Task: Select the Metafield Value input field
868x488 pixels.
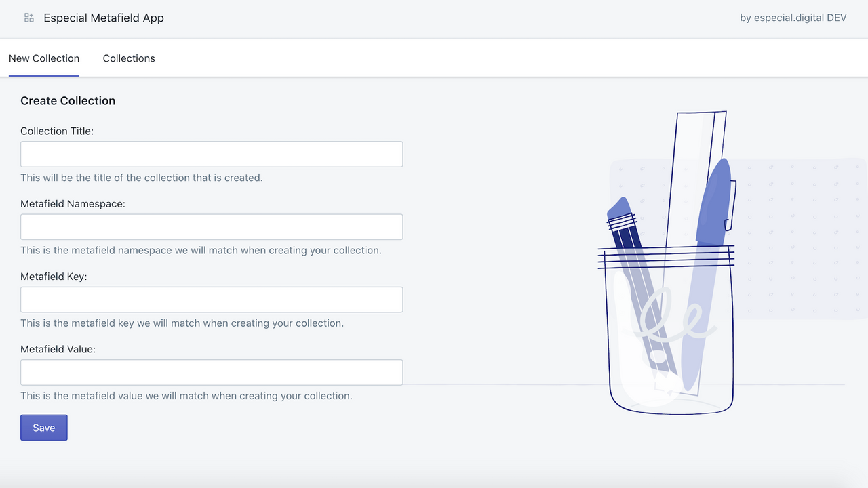Action: coord(212,372)
